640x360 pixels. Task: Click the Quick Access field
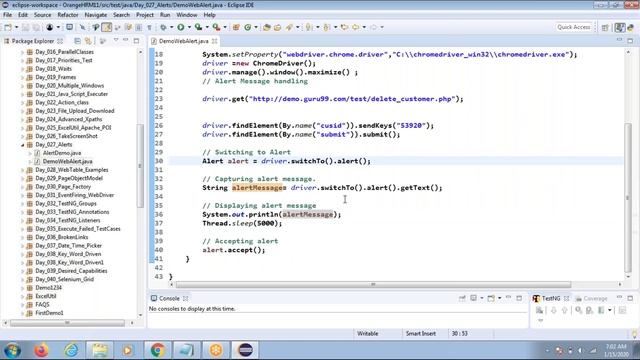573,27
